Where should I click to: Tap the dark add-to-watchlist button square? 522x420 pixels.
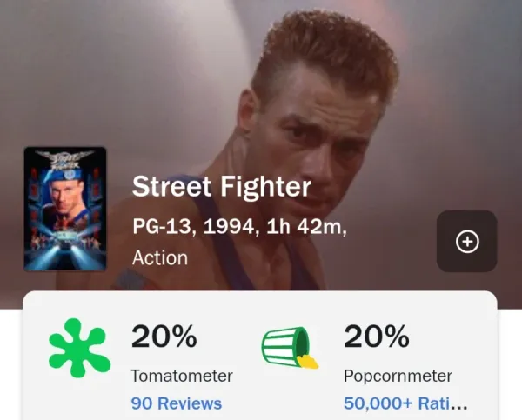click(x=467, y=241)
